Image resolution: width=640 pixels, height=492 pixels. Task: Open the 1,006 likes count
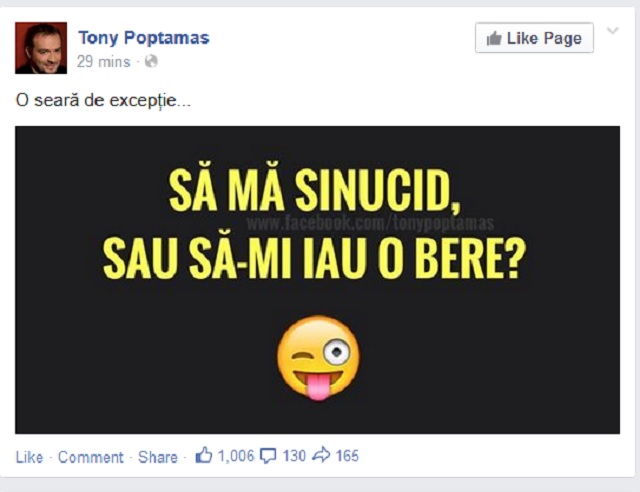(236, 456)
